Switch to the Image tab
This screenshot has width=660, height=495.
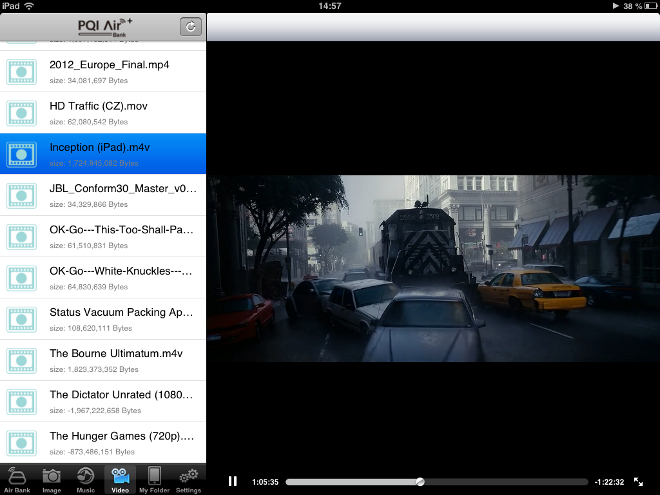tap(51, 479)
